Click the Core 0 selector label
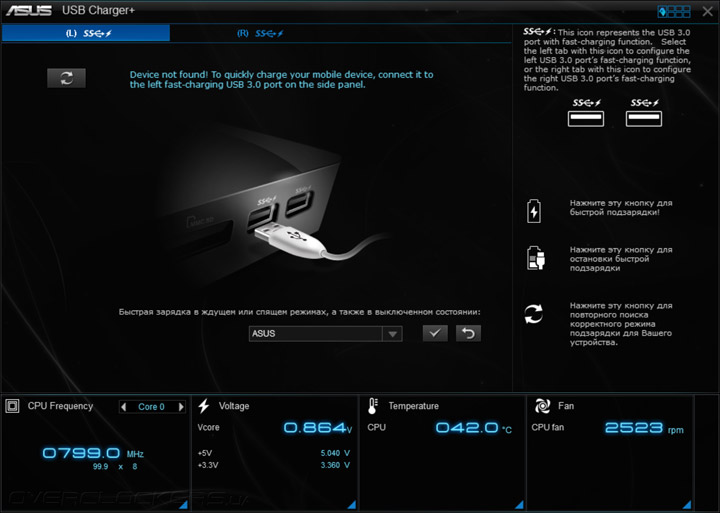The height and width of the screenshot is (513, 720). pos(152,407)
